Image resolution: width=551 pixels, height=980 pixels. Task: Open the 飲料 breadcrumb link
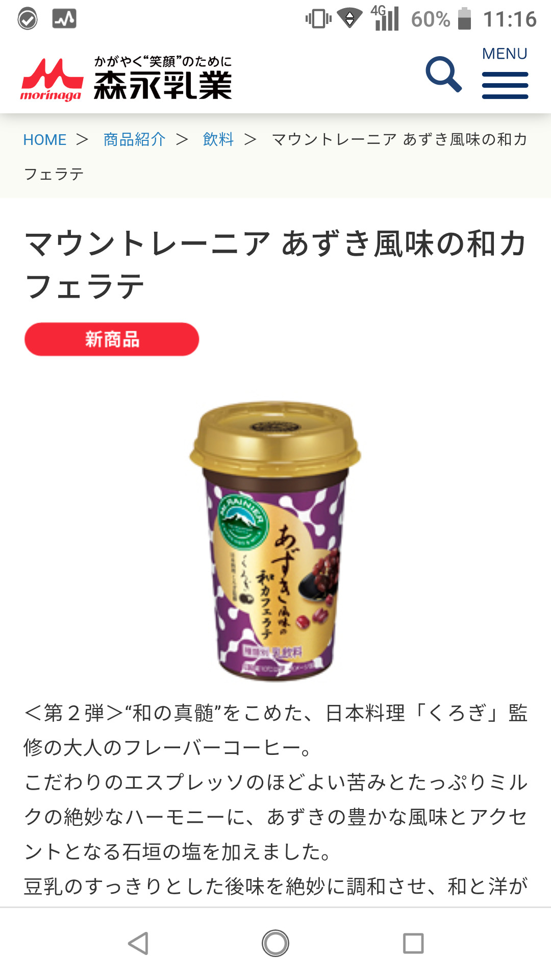pyautogui.click(x=218, y=139)
